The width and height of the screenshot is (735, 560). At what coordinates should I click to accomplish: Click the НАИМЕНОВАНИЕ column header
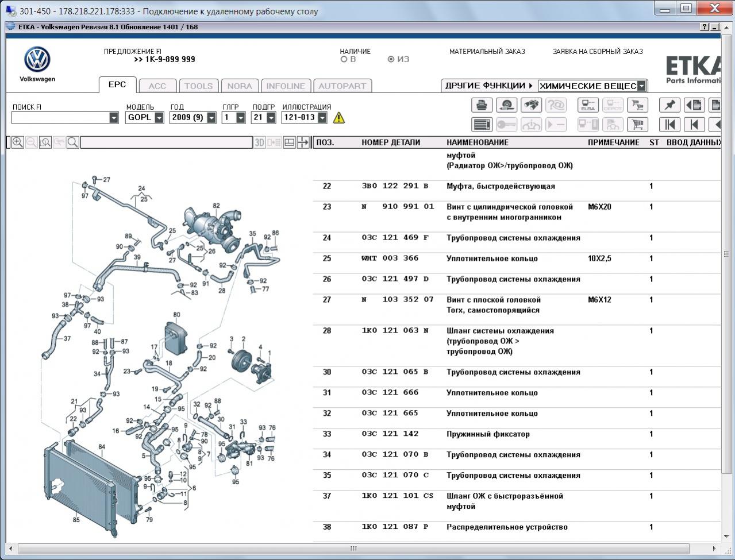(x=478, y=142)
